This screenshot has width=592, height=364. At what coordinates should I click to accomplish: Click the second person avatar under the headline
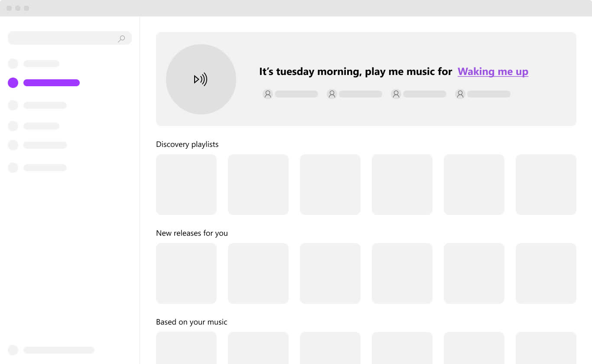tap(332, 94)
